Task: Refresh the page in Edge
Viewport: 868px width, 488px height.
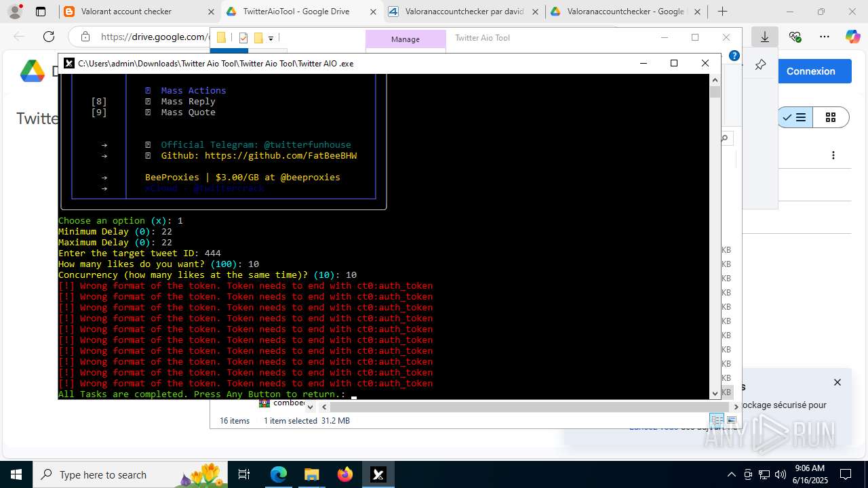Action: coord(48,37)
